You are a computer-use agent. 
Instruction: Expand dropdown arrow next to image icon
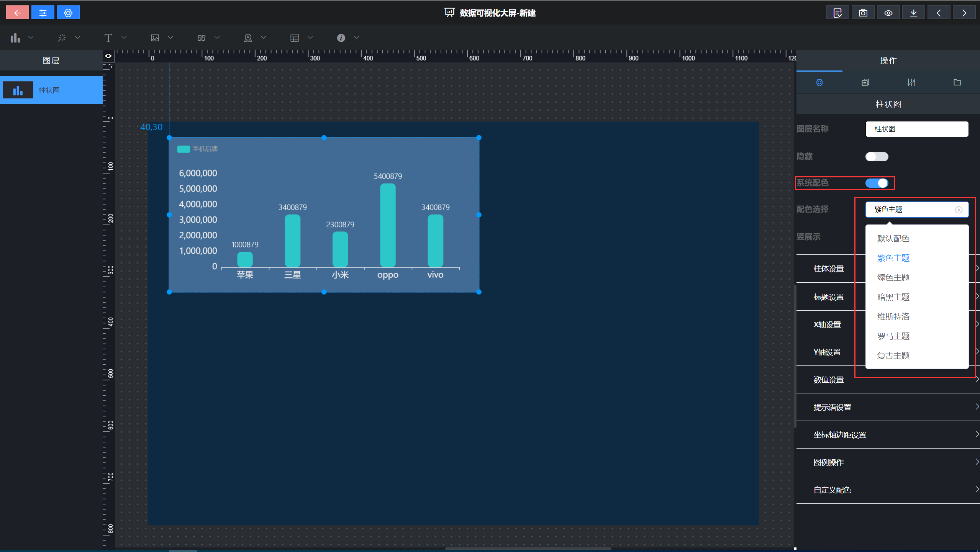coord(170,38)
